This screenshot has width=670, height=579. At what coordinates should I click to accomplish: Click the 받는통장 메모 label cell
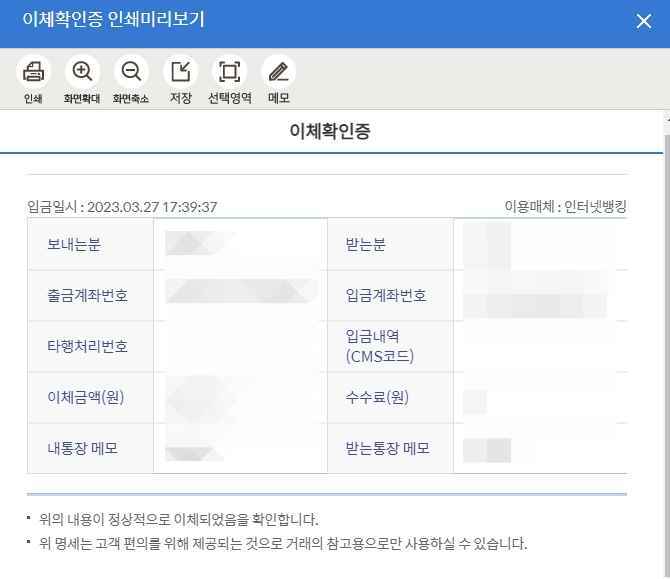click(x=391, y=448)
